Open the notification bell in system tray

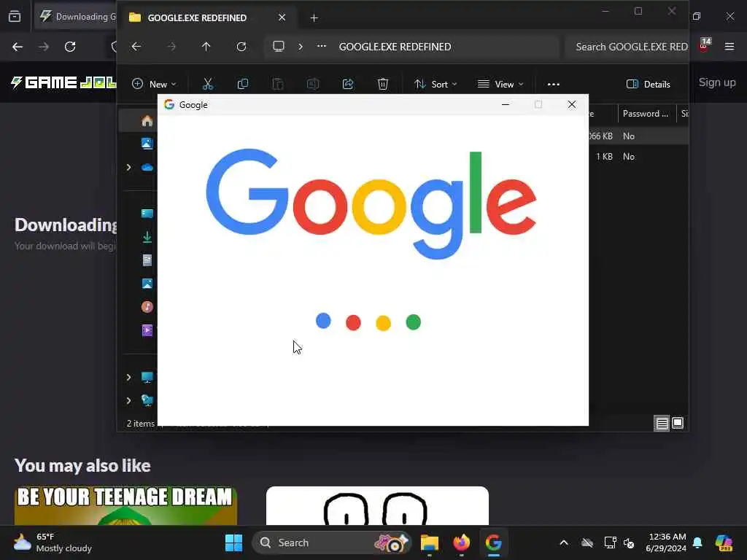(x=697, y=542)
